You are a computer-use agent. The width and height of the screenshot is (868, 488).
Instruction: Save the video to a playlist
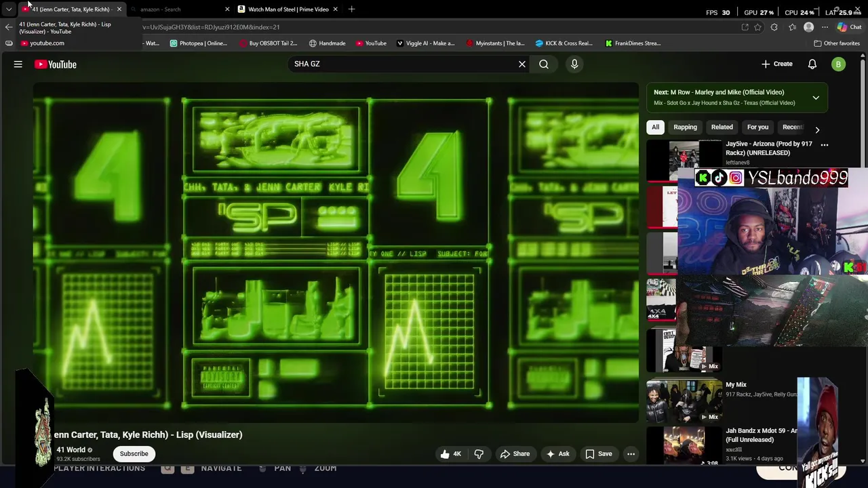click(x=599, y=454)
